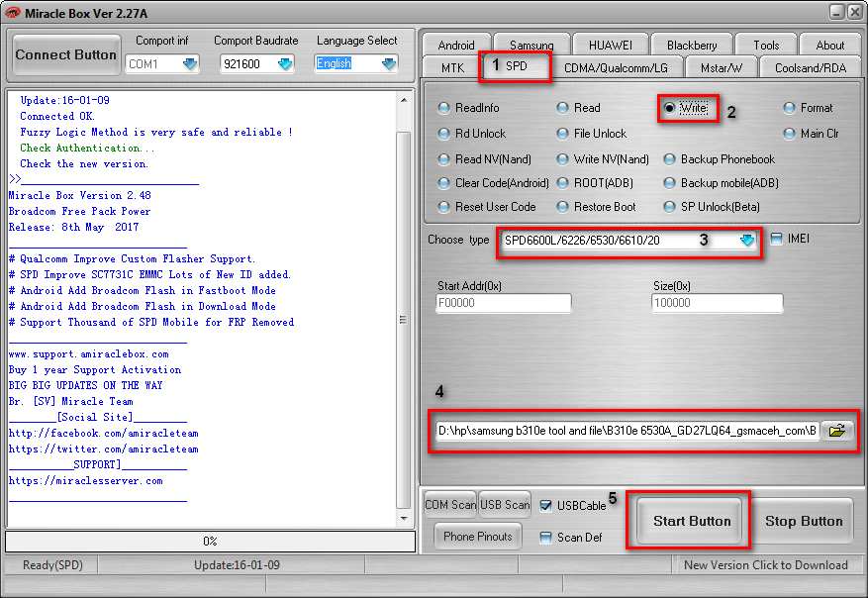Select the Backup Phonebook radio option

(x=720, y=159)
